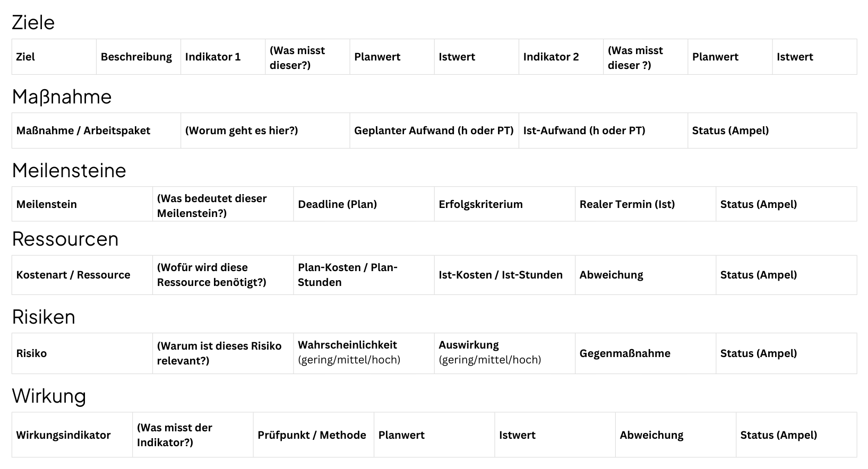Click the Risiken section heading
This screenshot has width=868, height=469.
tap(44, 317)
